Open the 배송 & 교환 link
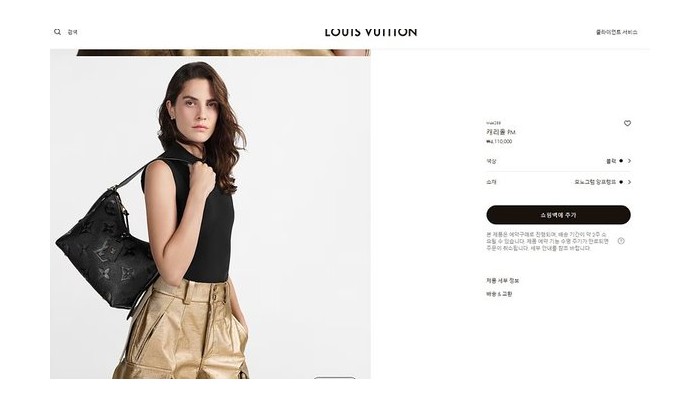Viewport: 700px width, 408px height. coord(499,294)
